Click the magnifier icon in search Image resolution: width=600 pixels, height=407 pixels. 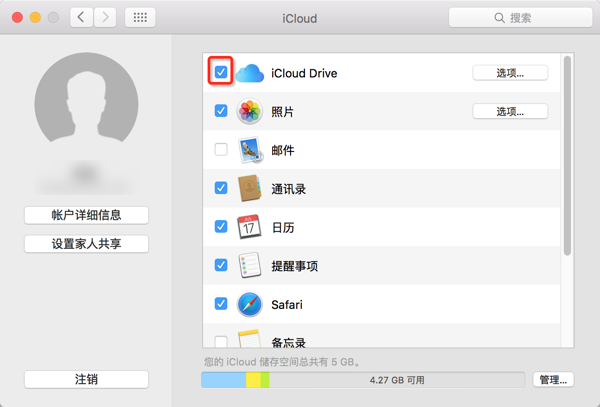(x=499, y=18)
